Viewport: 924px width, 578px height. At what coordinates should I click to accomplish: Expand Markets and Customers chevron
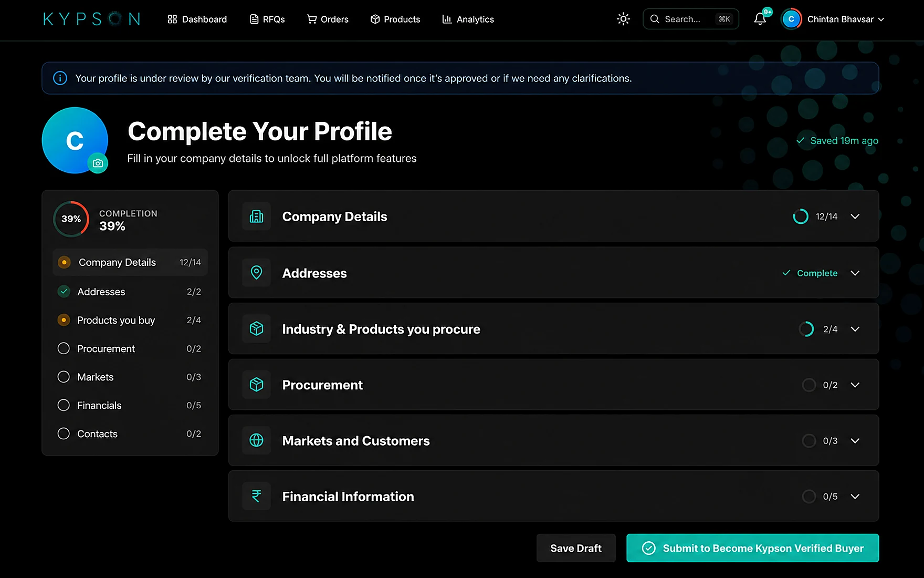coord(855,440)
